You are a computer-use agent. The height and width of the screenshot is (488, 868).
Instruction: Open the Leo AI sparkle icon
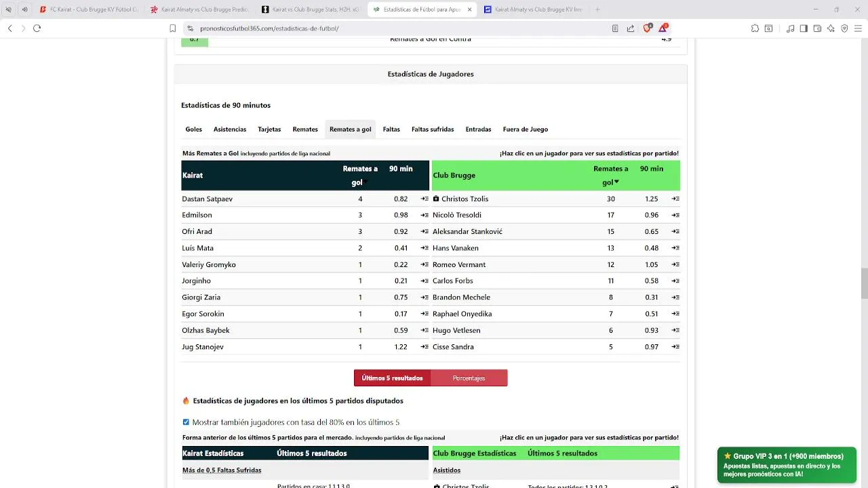click(x=831, y=28)
